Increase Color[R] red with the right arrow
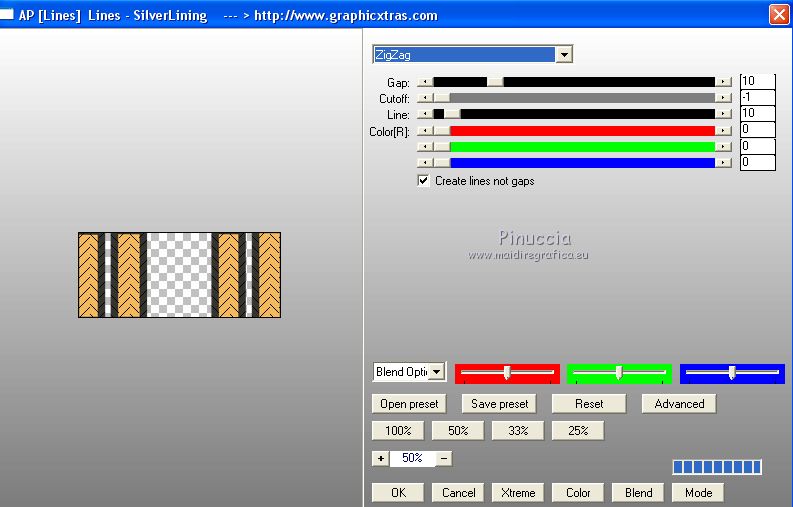Viewport: 793px width, 507px height. 723,131
